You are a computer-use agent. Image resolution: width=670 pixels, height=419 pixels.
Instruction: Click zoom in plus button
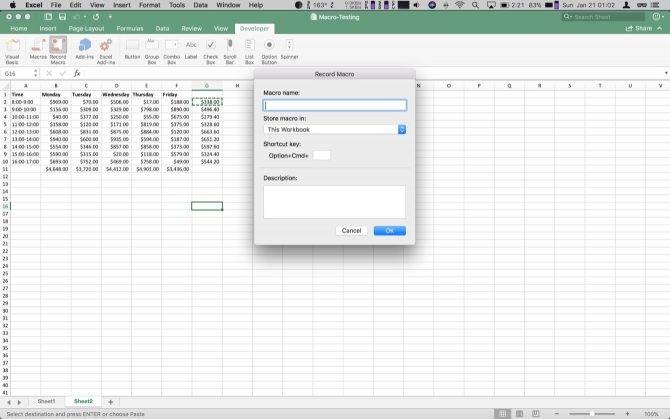pos(627,414)
